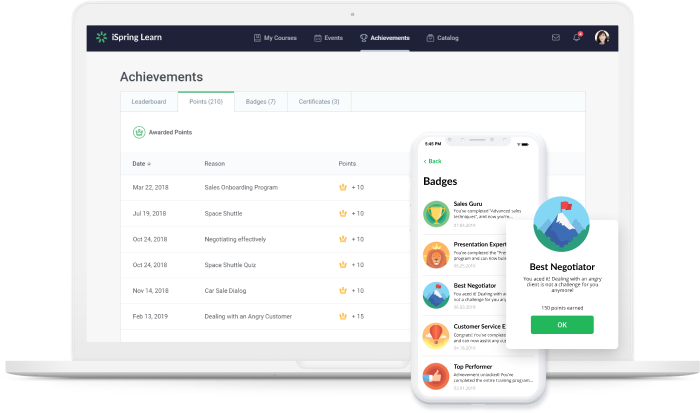Click large Best Negotiator badge image in popup
Viewport: 700px width, 413px height.
(562, 225)
